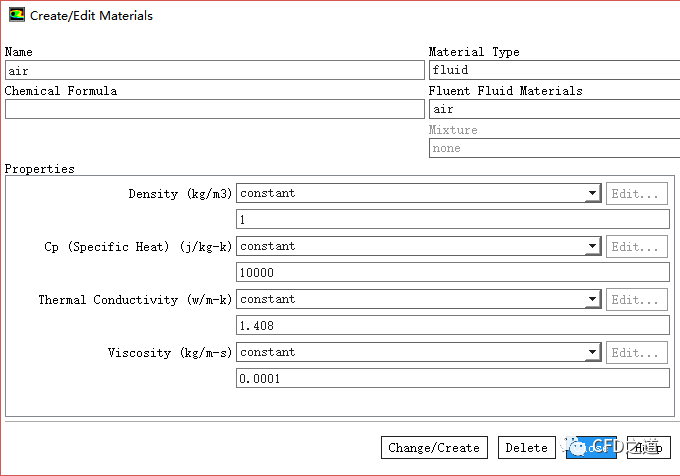The image size is (680, 476).
Task: Click the Specific Heat value field 10000
Action: coord(452,273)
